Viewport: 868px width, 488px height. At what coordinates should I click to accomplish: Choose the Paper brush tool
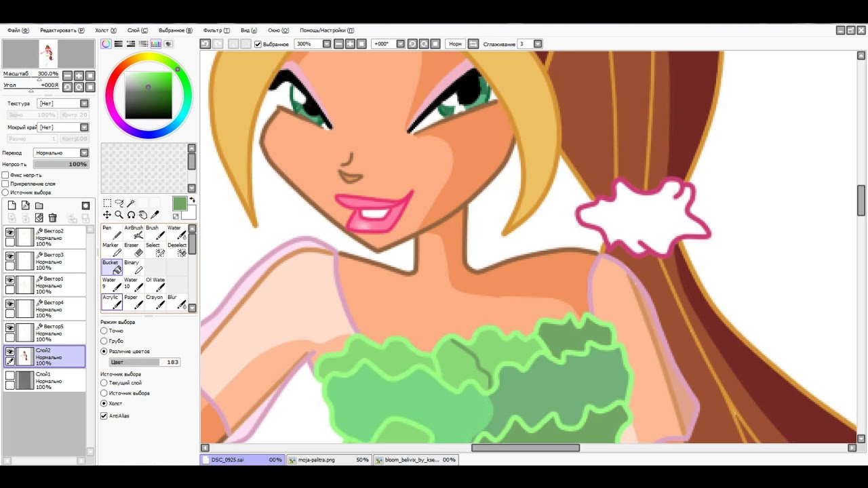click(x=134, y=302)
